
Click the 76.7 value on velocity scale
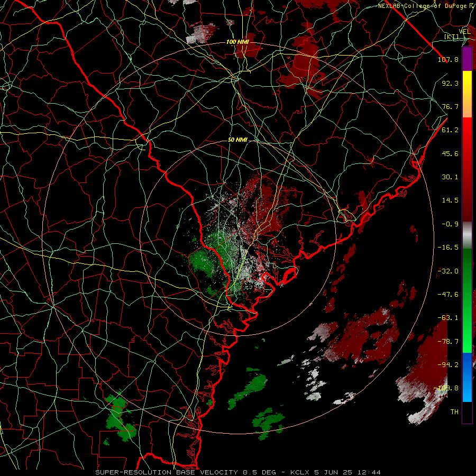450,106
